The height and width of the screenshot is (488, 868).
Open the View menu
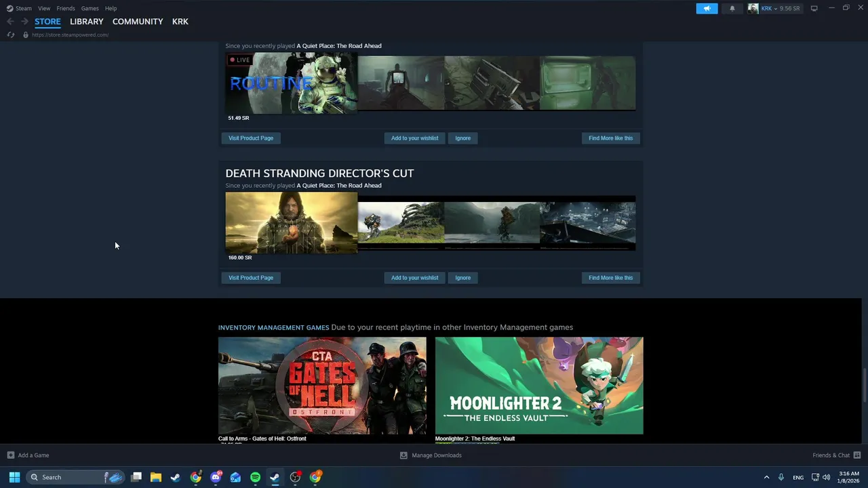click(44, 8)
